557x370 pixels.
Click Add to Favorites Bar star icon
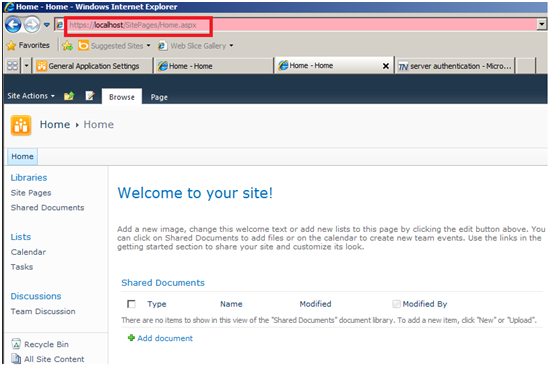[x=67, y=45]
